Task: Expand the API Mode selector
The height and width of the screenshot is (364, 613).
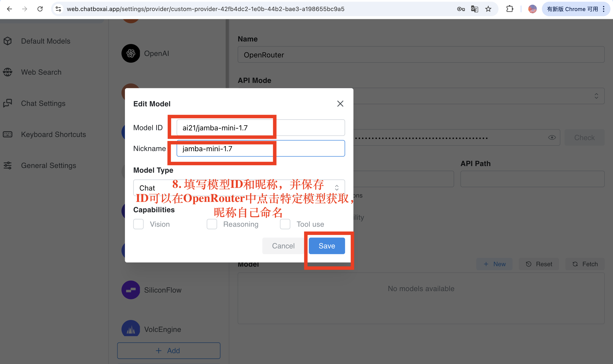Action: pyautogui.click(x=597, y=96)
